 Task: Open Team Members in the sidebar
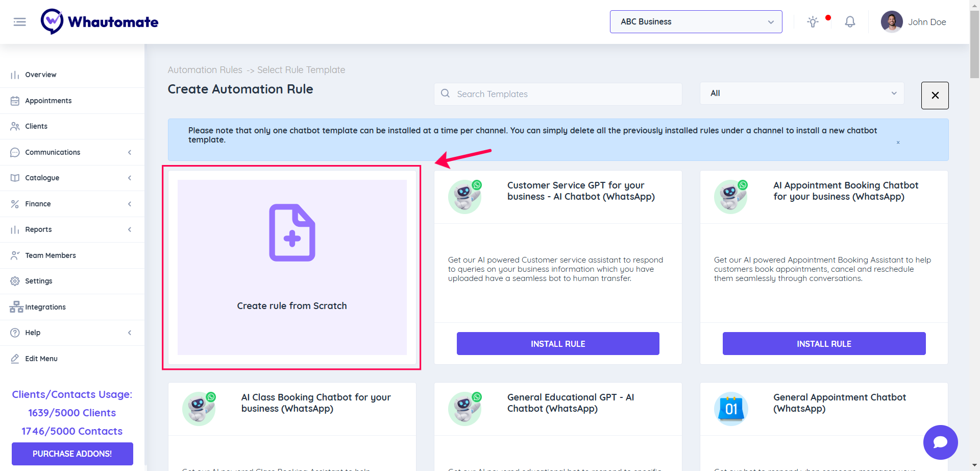pyautogui.click(x=51, y=255)
